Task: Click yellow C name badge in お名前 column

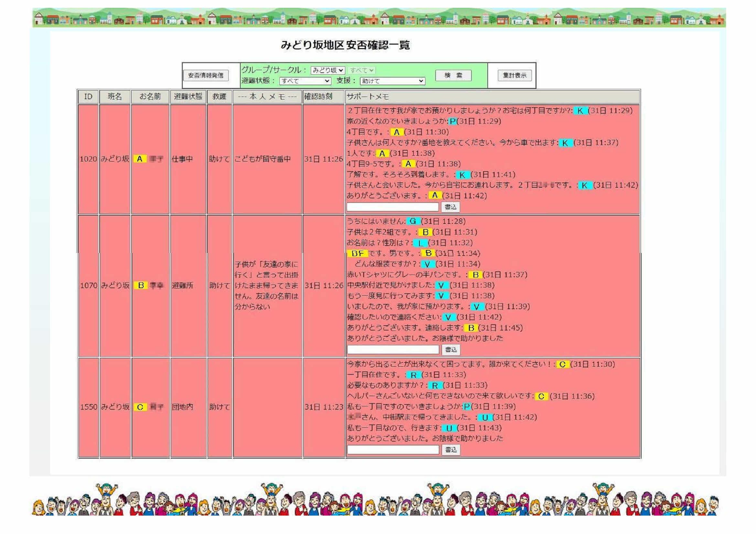Action: [x=140, y=407]
